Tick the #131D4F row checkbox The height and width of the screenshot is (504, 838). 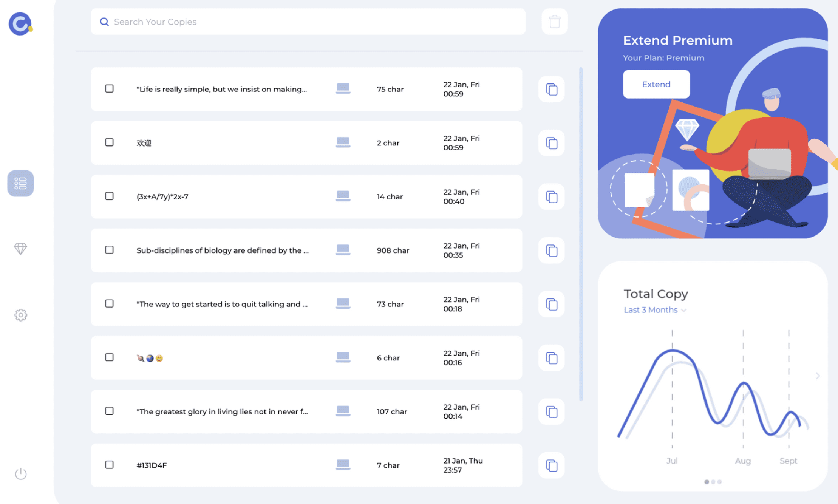pyautogui.click(x=109, y=465)
